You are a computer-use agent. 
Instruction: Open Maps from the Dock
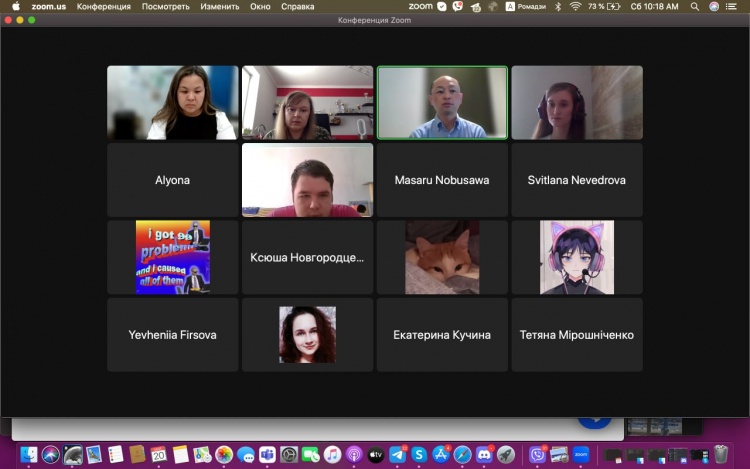tap(202, 455)
